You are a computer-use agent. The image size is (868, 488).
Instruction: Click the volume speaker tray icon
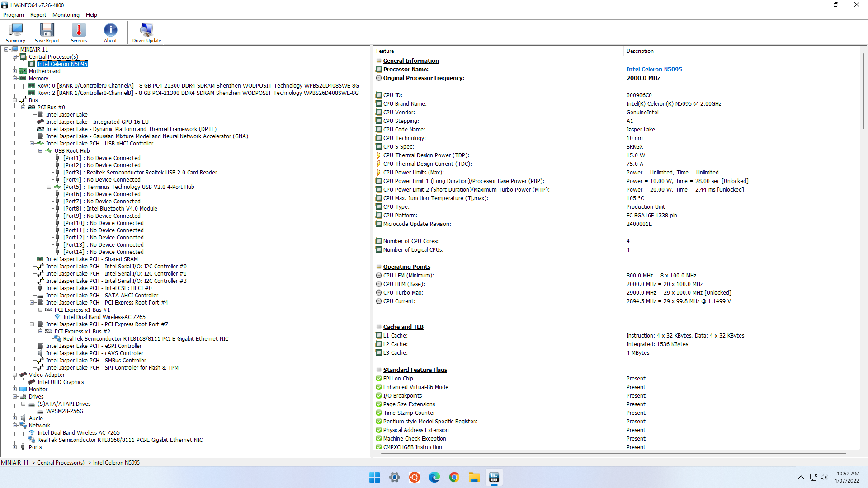[824, 477]
